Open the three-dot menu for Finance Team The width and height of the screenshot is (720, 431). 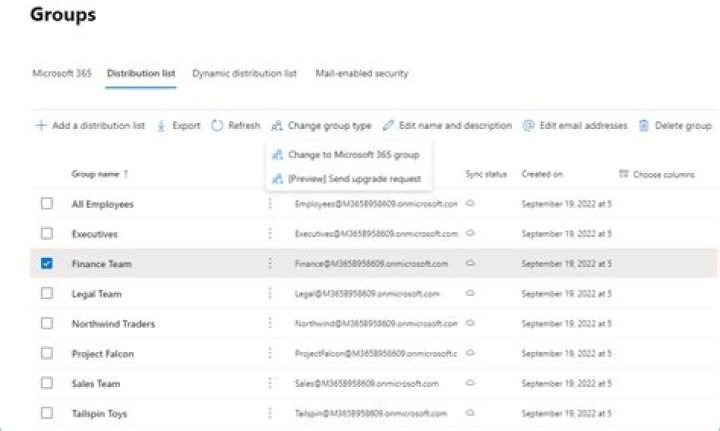(270, 263)
